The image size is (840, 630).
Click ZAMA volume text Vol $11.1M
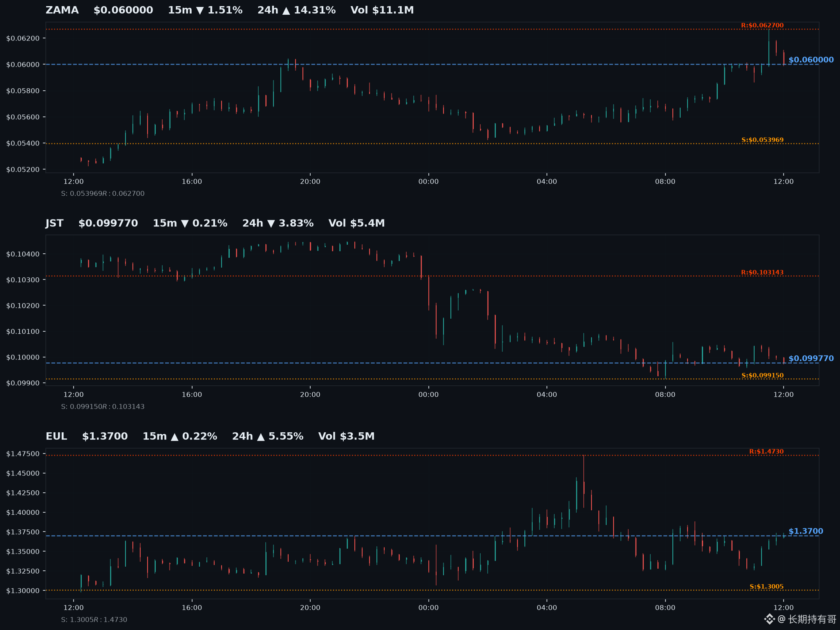(382, 10)
